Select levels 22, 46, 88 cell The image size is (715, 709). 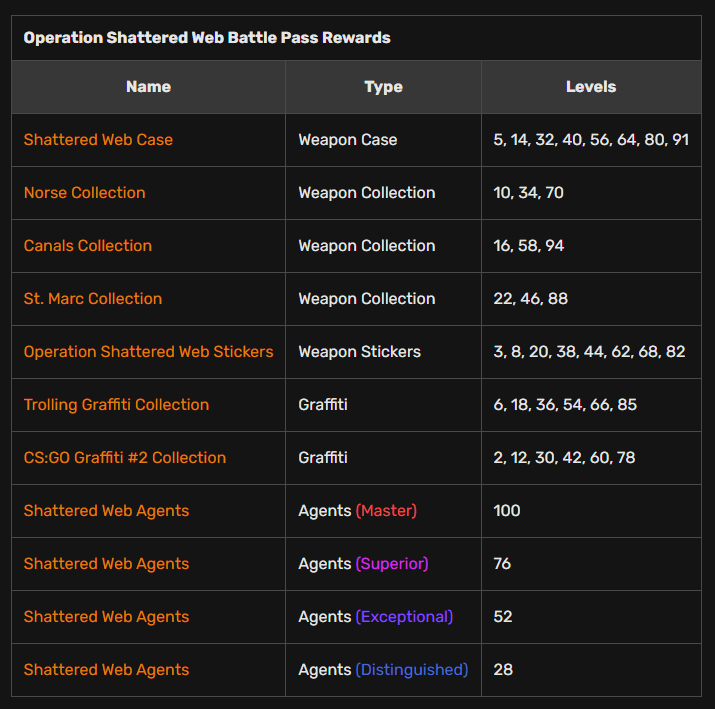[591, 299]
